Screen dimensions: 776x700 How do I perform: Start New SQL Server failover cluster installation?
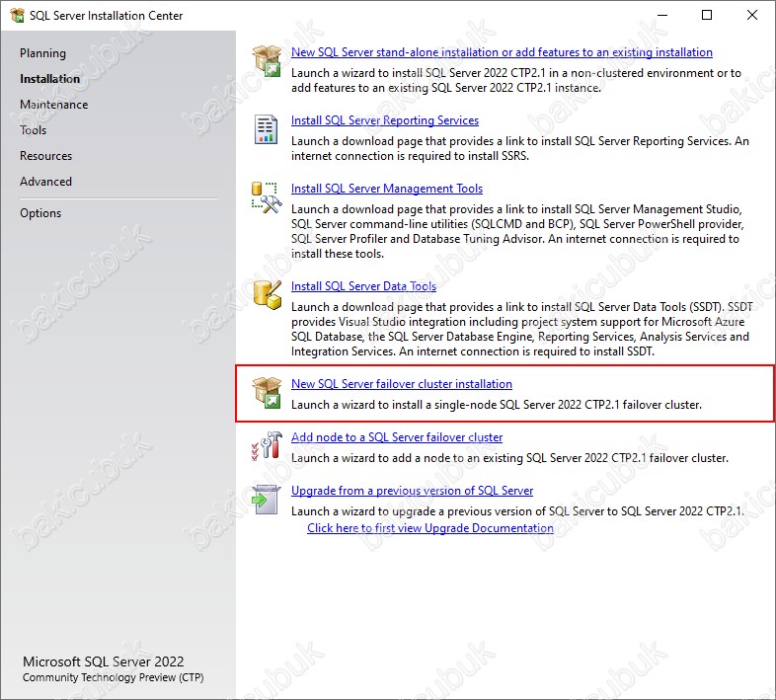point(402,384)
